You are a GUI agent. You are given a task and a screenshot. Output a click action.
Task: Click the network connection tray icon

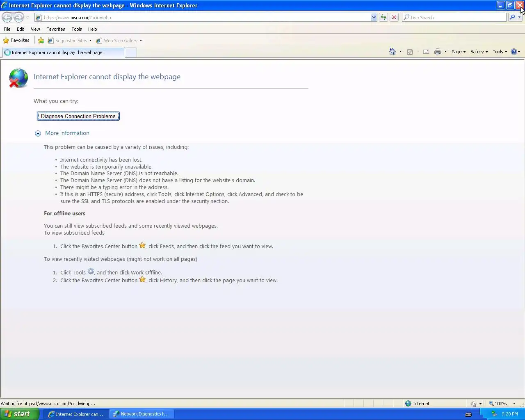[x=494, y=414]
